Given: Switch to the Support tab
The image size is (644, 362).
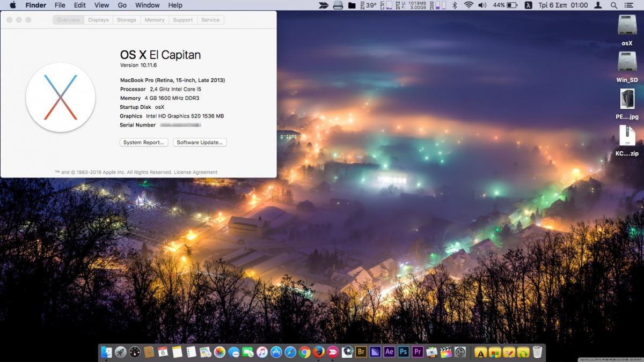Looking at the screenshot, I should click(x=182, y=20).
